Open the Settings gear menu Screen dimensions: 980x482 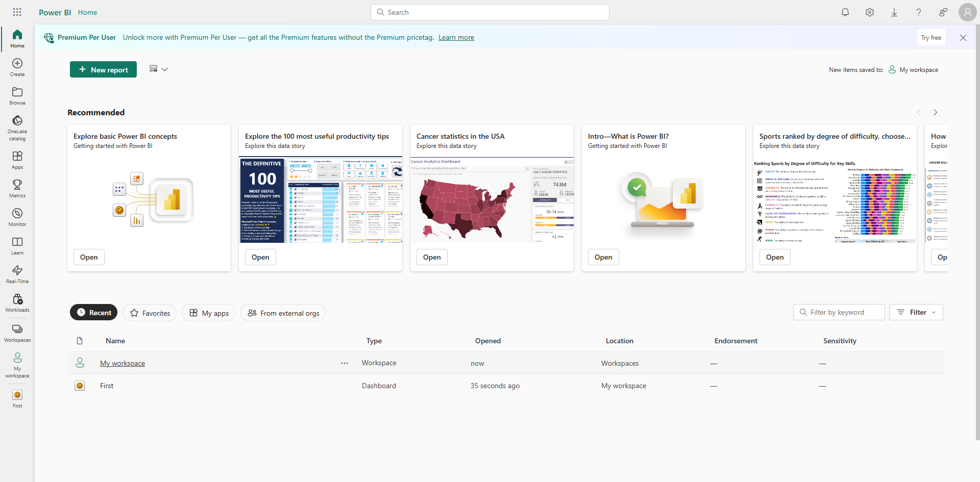pos(870,12)
